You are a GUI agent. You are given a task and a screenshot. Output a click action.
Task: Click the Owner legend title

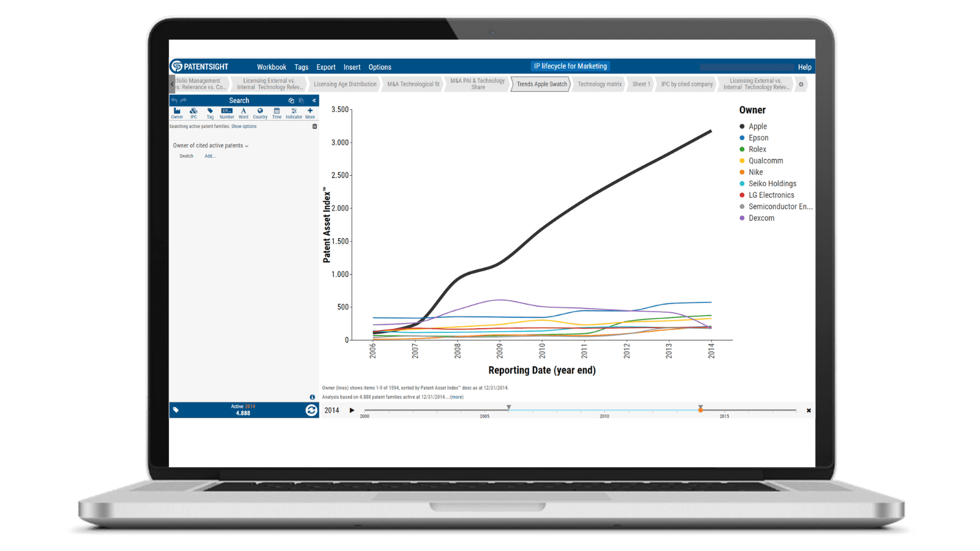[x=752, y=110]
